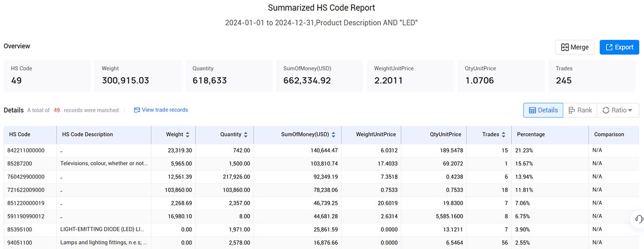Click the Percentage column header
644x249 pixels.
click(x=531, y=134)
